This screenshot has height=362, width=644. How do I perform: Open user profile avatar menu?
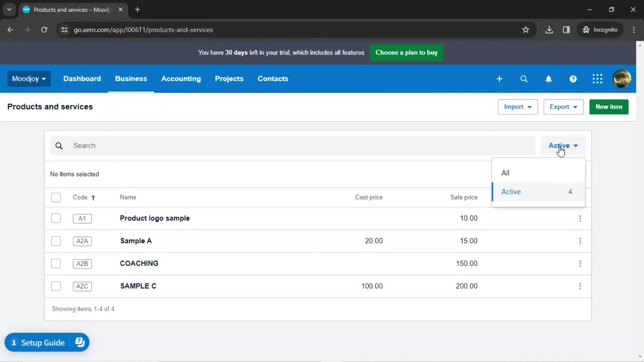click(x=622, y=79)
